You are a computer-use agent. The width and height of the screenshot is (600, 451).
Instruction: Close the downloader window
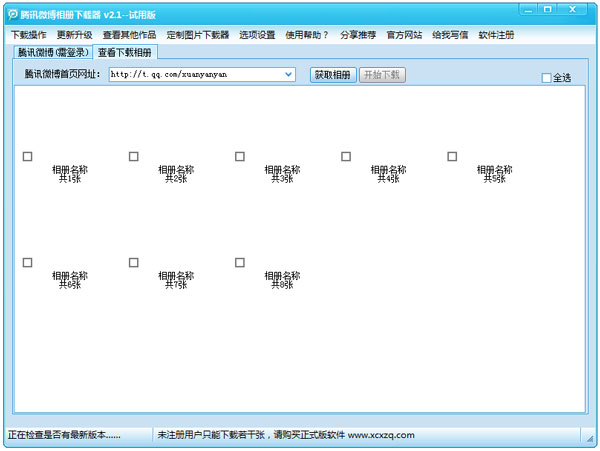point(572,10)
